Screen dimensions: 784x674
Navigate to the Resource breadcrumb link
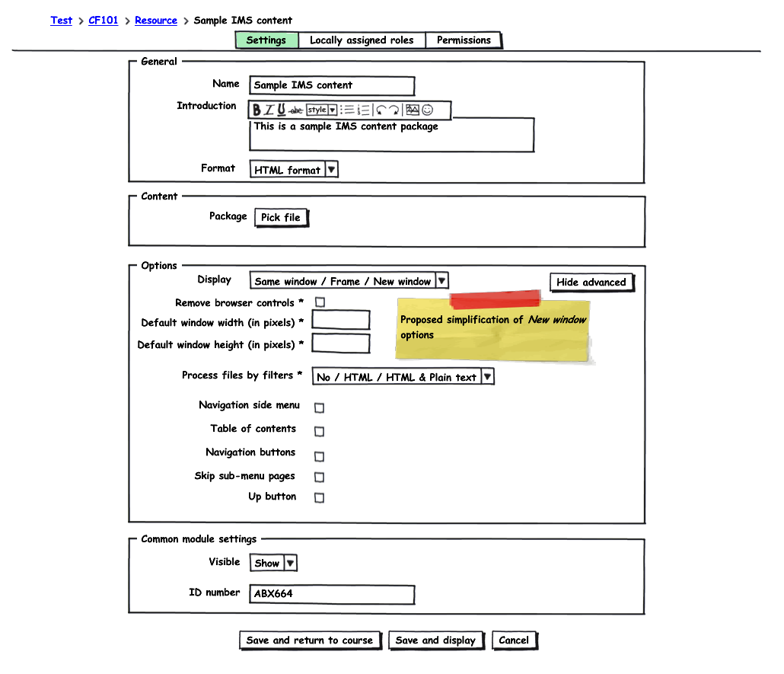click(x=156, y=21)
